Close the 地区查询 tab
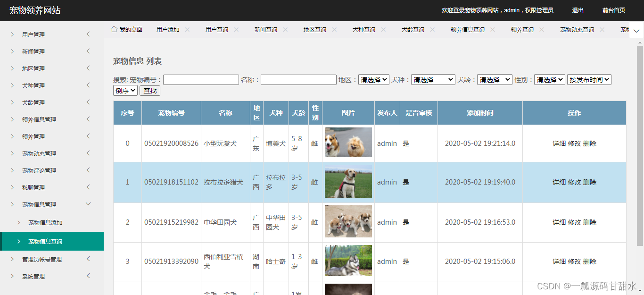The height and width of the screenshot is (295, 644). tap(334, 29)
